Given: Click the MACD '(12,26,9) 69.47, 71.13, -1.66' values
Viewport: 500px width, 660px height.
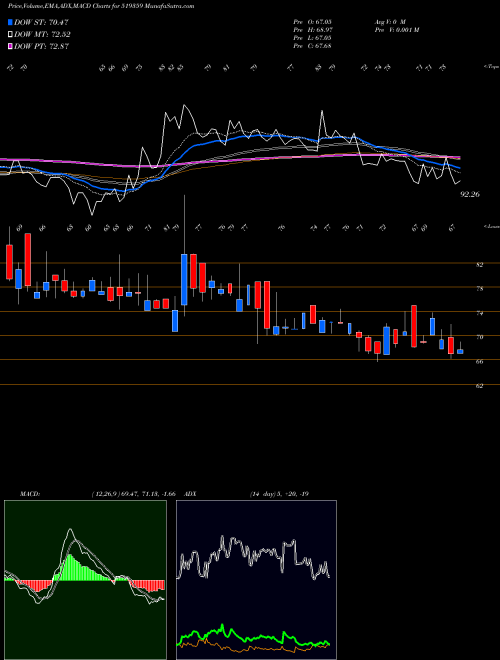Looking at the screenshot, I should click(133, 494).
